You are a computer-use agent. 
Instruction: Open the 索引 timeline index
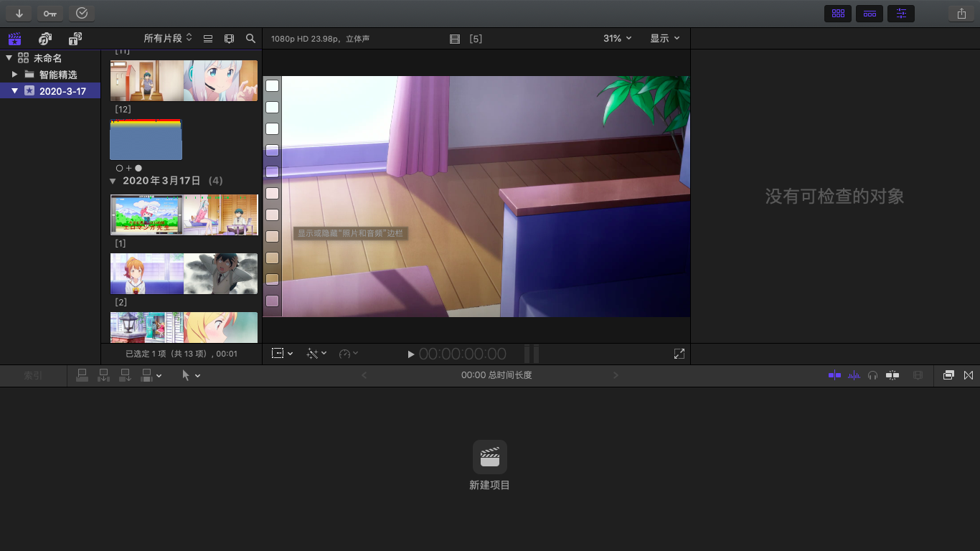[x=33, y=375]
